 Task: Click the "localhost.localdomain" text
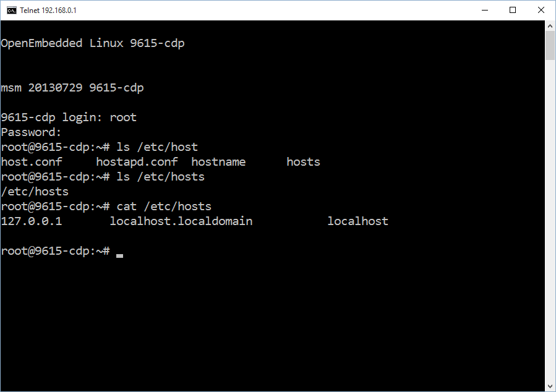pyautogui.click(x=181, y=221)
